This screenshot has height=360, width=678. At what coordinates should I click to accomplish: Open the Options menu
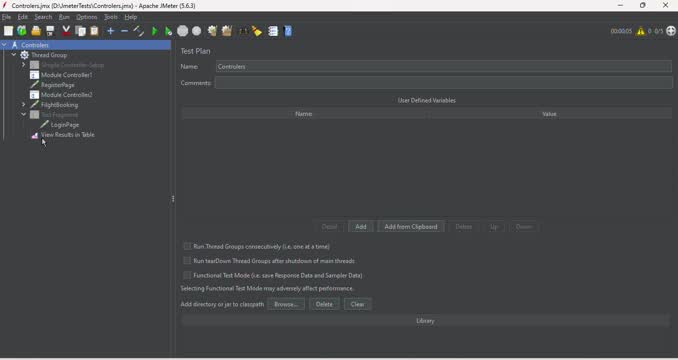(x=86, y=17)
